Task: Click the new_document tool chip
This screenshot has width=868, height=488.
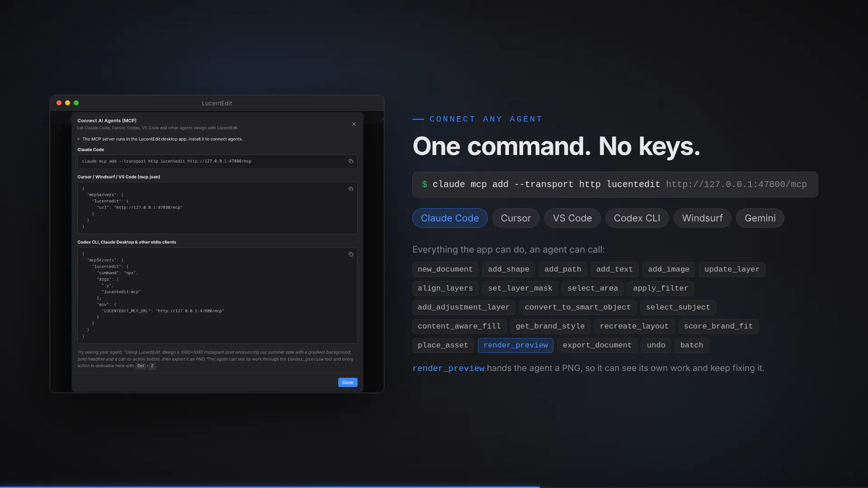Action: pyautogui.click(x=445, y=269)
